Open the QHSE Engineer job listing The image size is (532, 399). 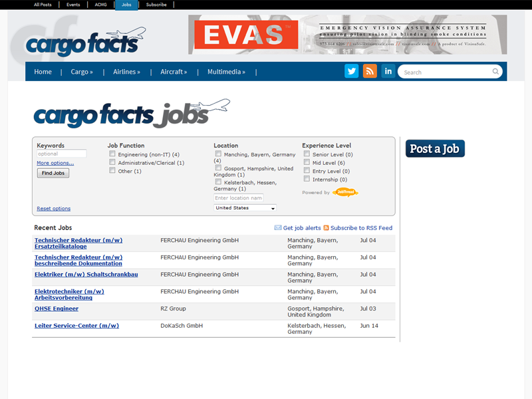pos(57,309)
